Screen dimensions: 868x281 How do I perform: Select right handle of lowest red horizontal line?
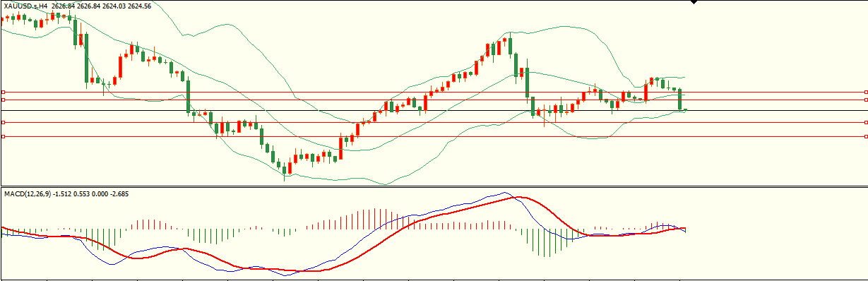pyautogui.click(x=865, y=136)
